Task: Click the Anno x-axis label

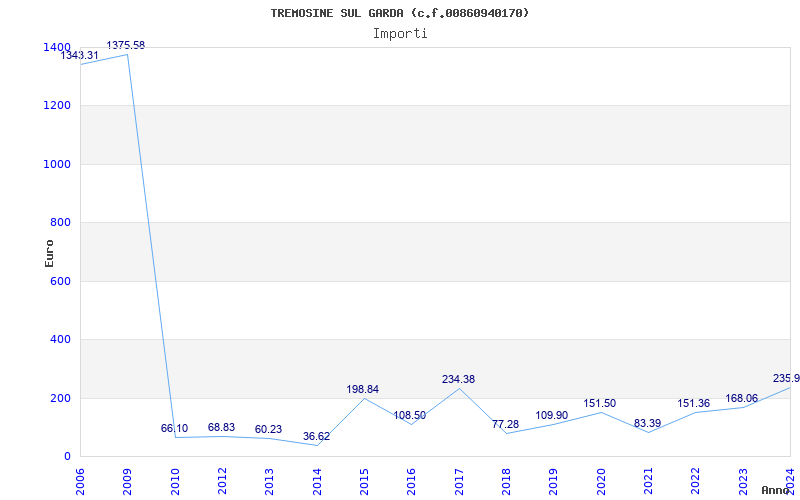Action: (775, 490)
